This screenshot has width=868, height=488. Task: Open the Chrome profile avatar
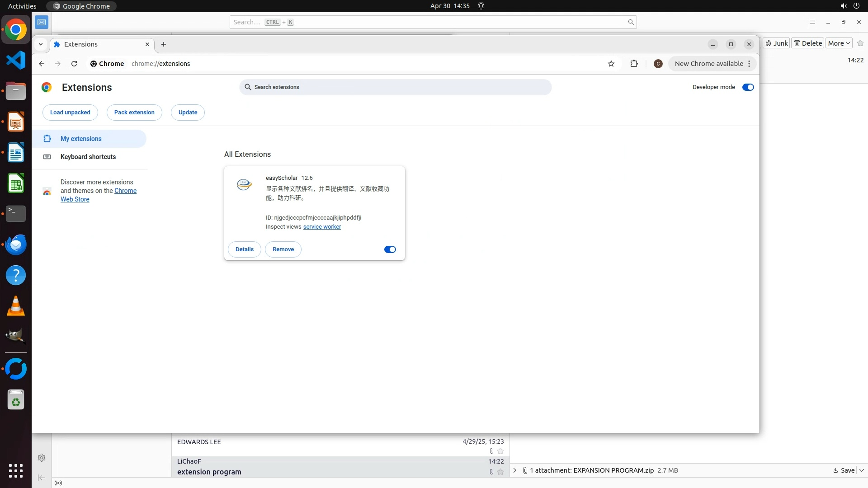coord(658,64)
